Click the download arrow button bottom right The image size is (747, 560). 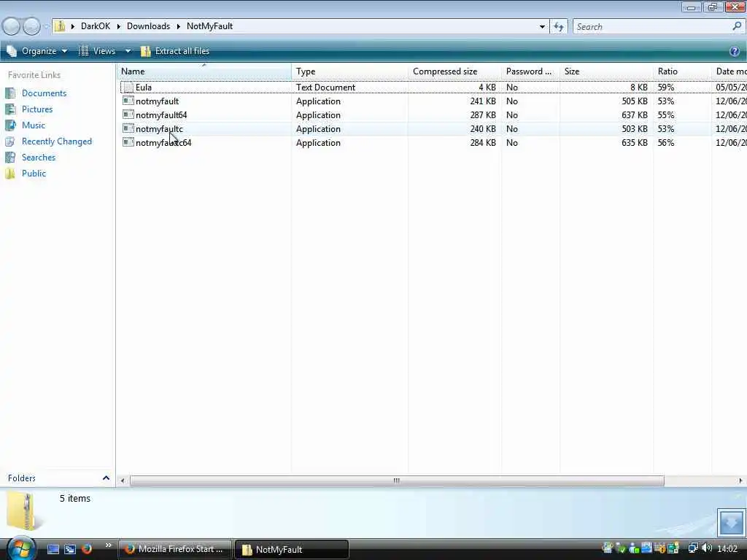click(731, 522)
